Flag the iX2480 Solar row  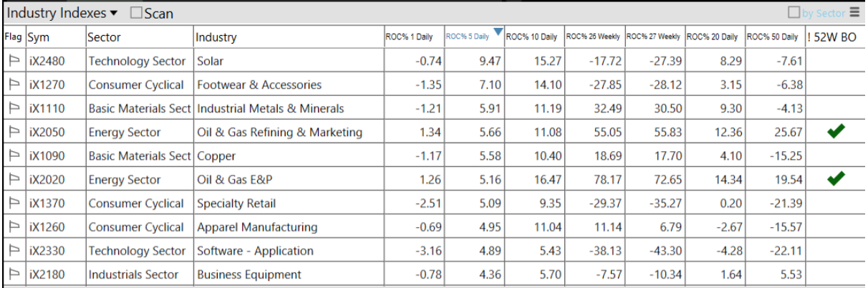14,62
